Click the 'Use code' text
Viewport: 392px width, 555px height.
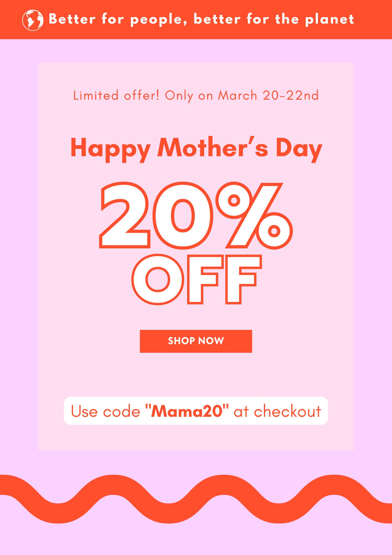[x=106, y=411]
